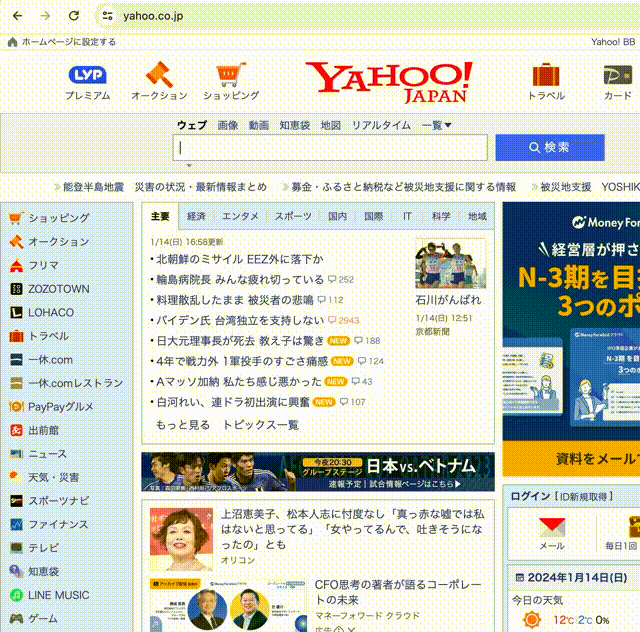Open the 上沼恵美子 article thumbnail
Image resolution: width=640 pixels, height=632 pixels.
click(x=181, y=539)
